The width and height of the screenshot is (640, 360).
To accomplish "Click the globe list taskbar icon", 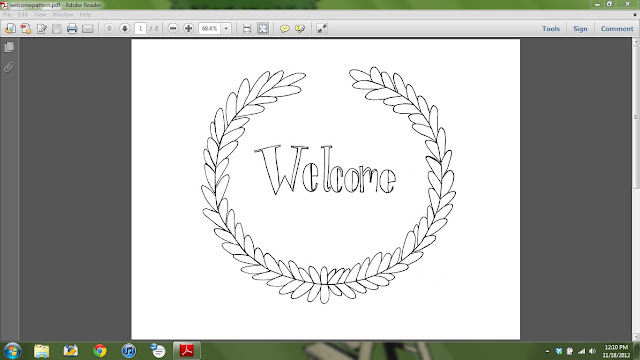I will point(158,351).
